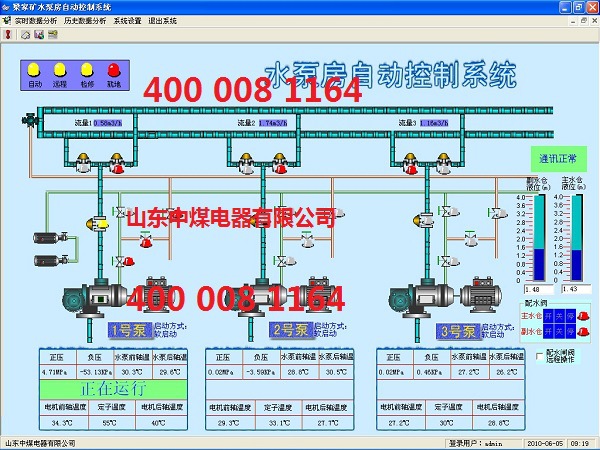Click the red first toolbar icon

pos(8,35)
